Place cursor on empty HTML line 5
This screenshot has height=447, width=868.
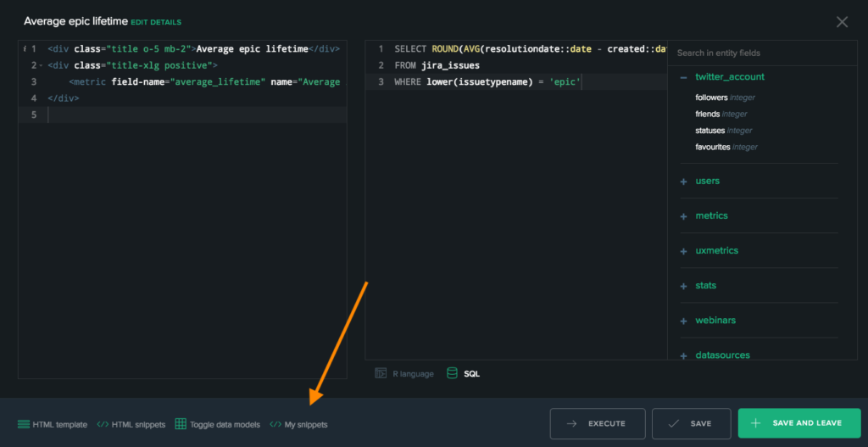coord(197,115)
